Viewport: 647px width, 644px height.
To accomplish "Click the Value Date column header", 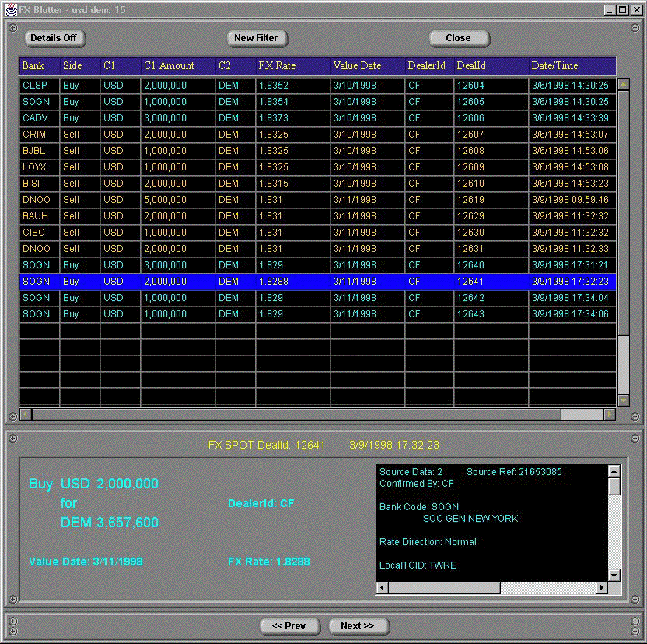I will point(367,66).
